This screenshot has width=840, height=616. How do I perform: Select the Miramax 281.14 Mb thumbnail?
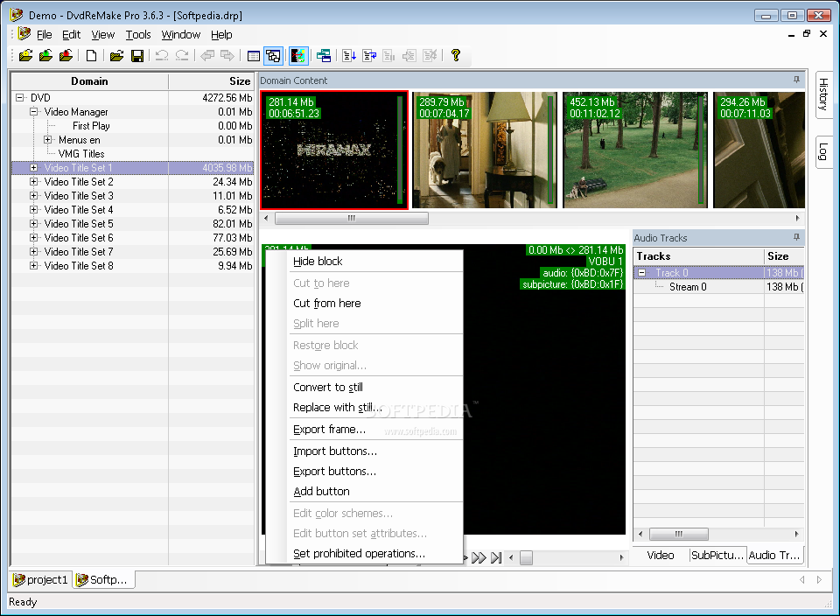click(x=334, y=150)
